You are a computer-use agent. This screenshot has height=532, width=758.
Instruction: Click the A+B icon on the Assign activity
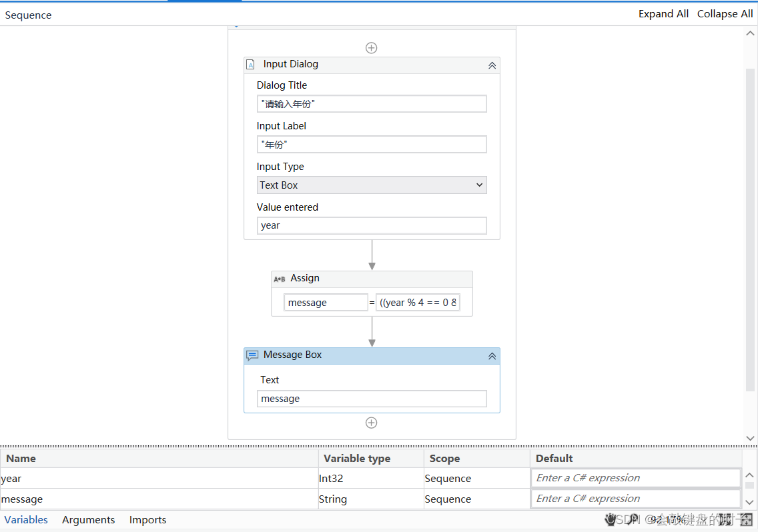[x=280, y=279]
